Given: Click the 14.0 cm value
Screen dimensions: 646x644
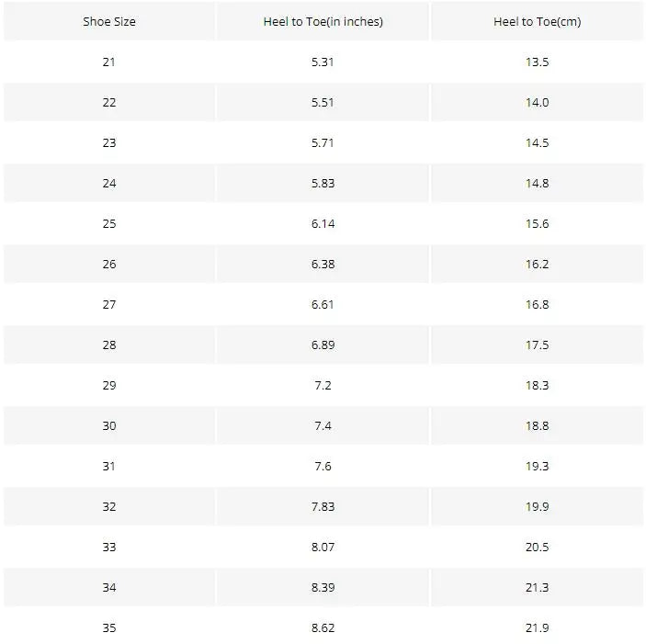Looking at the screenshot, I should [x=537, y=103].
